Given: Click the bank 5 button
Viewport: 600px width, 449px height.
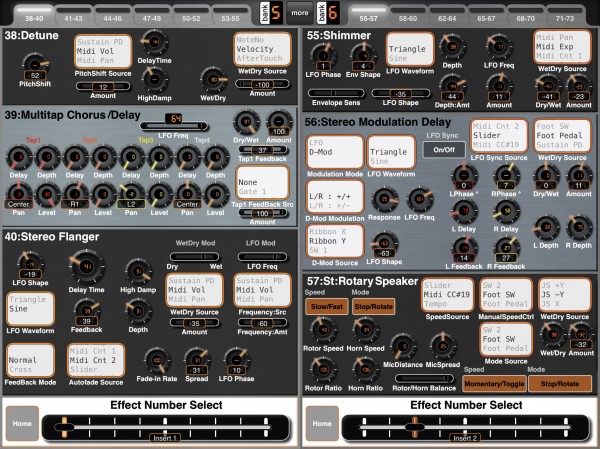Looking at the screenshot, I should (272, 13).
